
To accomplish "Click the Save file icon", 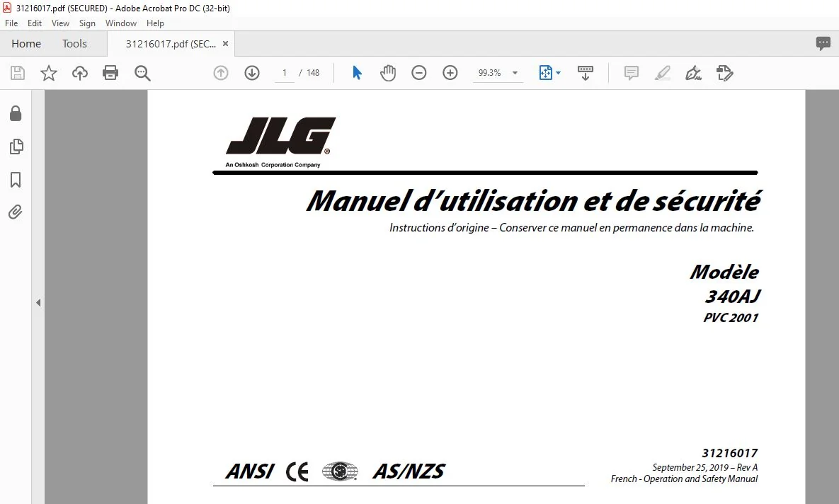I will [x=18, y=73].
